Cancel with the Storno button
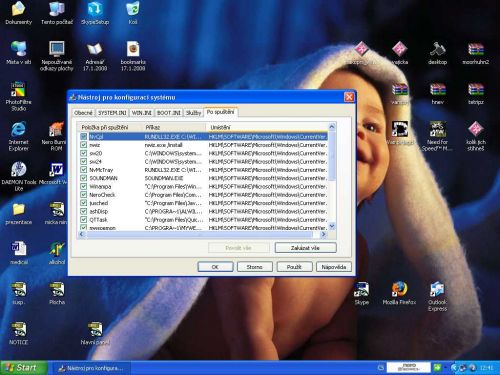 tap(255, 267)
